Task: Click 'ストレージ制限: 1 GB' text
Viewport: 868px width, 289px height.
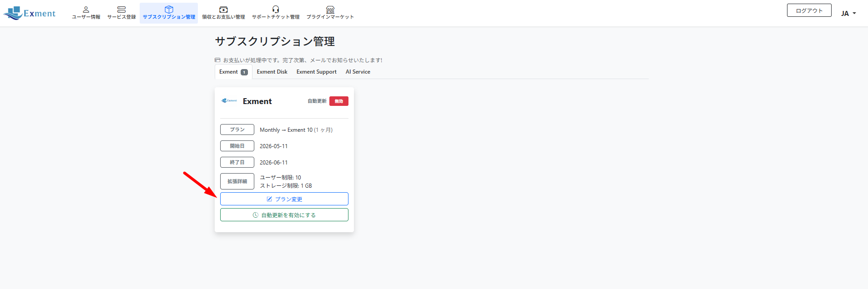Action: [x=286, y=186]
